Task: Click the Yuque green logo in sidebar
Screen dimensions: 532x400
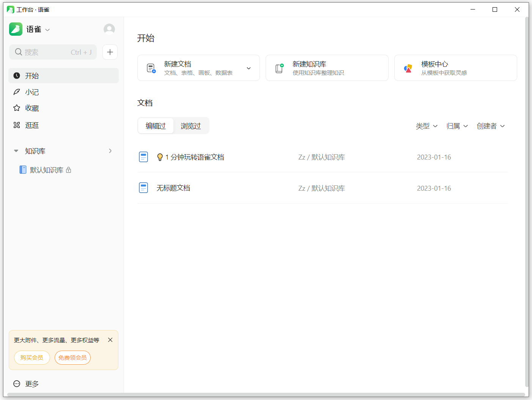Action: click(16, 29)
